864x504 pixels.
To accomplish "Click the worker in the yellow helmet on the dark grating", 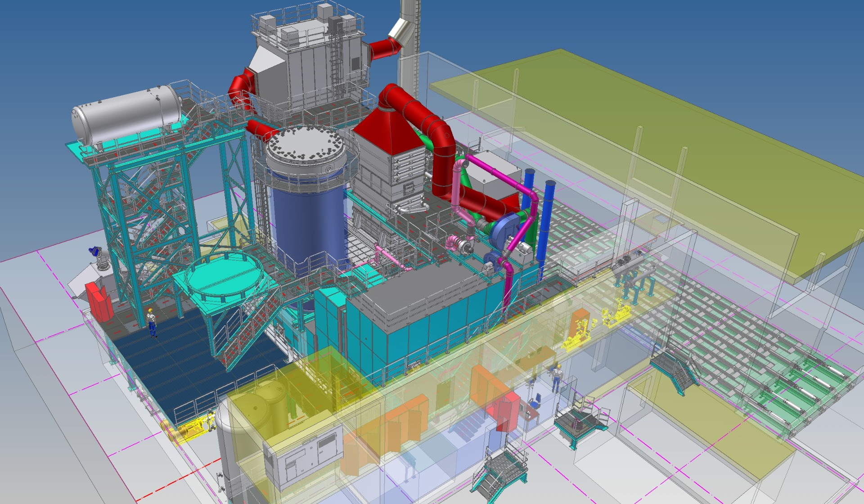I will pyautogui.click(x=152, y=322).
